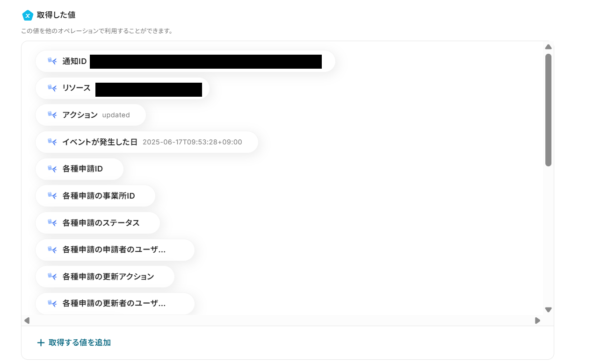594x364 pixels.
Task: Select the 各種申請の更新者のユーザ... value pill
Action: 115,304
